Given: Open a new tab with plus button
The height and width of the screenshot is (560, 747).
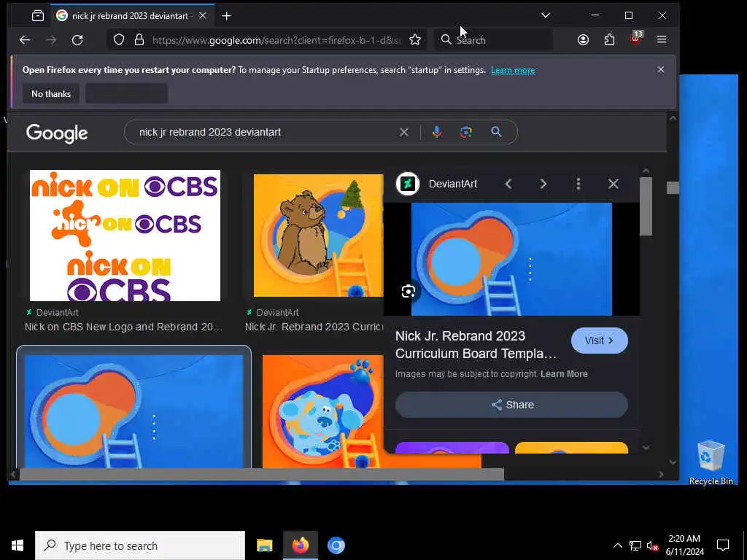Looking at the screenshot, I should click(227, 16).
